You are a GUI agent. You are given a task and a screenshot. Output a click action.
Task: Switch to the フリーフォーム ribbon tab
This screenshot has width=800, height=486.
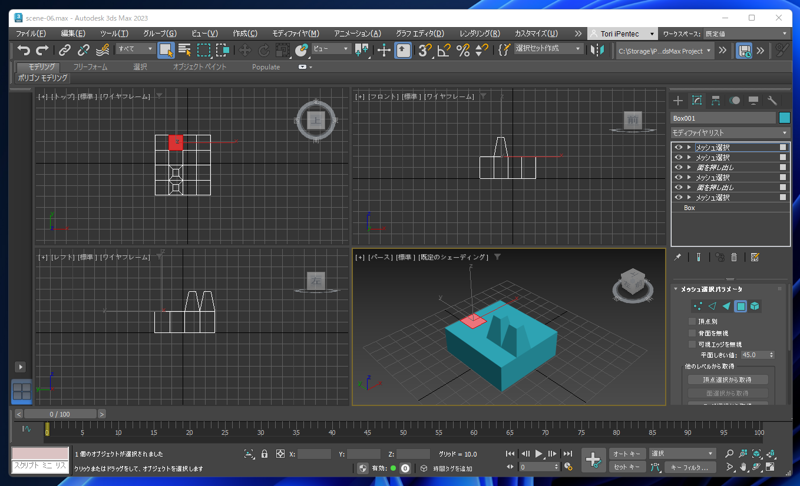point(90,67)
